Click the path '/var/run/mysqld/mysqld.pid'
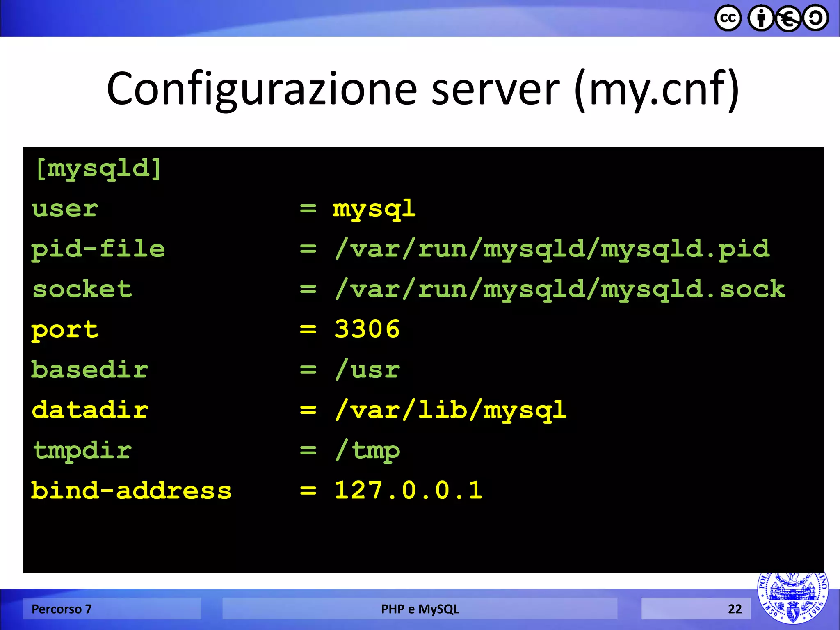 click(x=552, y=249)
